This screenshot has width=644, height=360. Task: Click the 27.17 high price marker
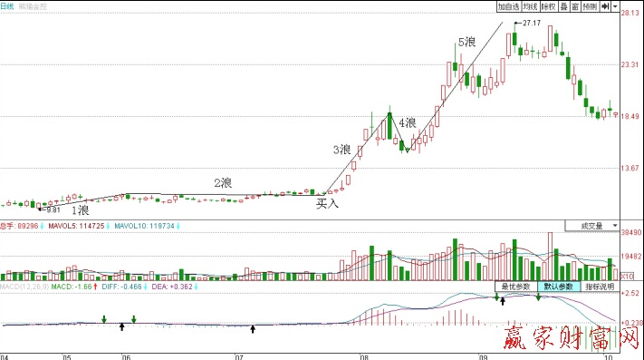[532, 23]
